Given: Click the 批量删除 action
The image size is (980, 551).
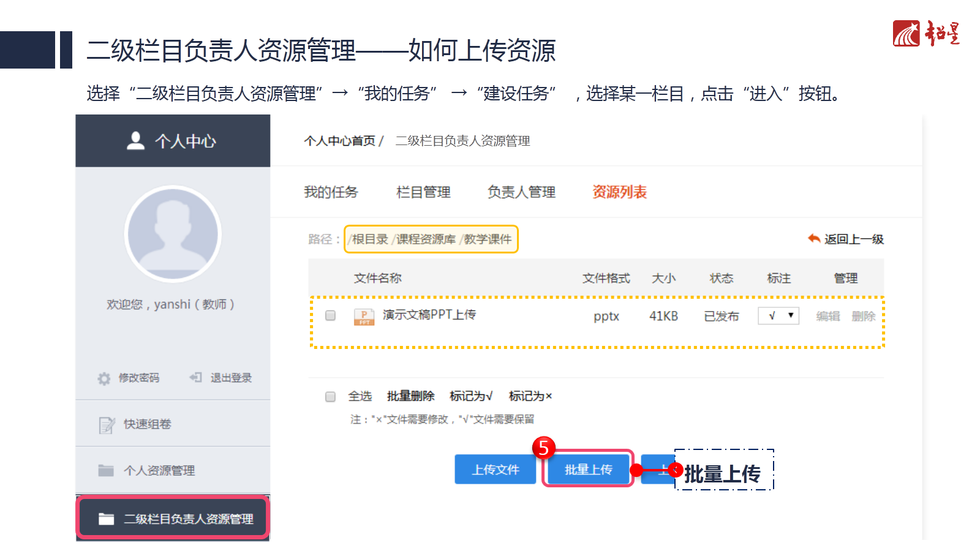Looking at the screenshot, I should click(410, 396).
